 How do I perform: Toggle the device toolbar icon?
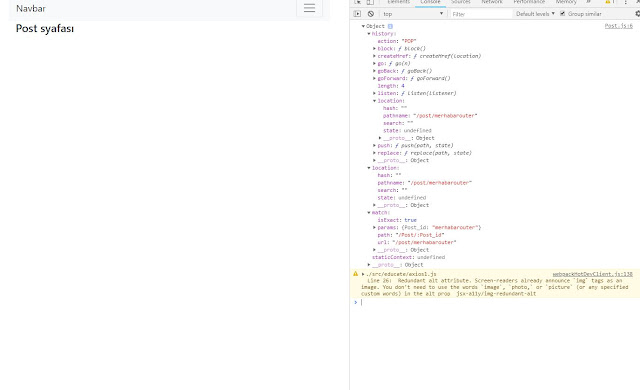[370, 2]
